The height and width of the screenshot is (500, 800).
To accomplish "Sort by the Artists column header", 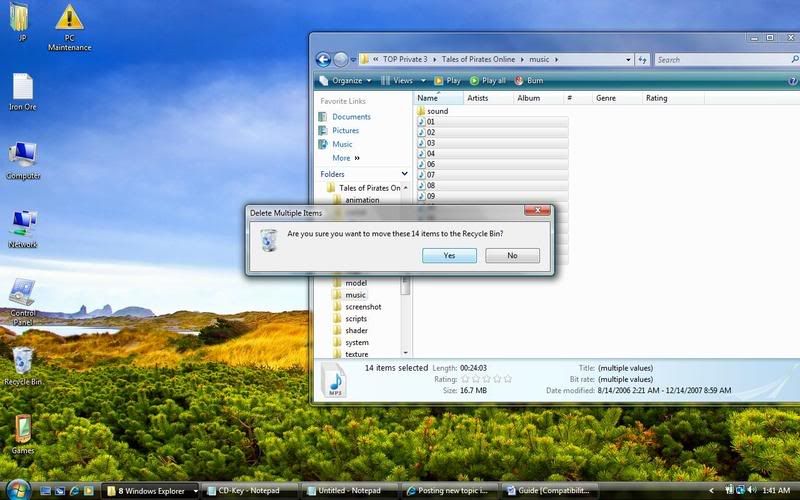I will [x=478, y=98].
